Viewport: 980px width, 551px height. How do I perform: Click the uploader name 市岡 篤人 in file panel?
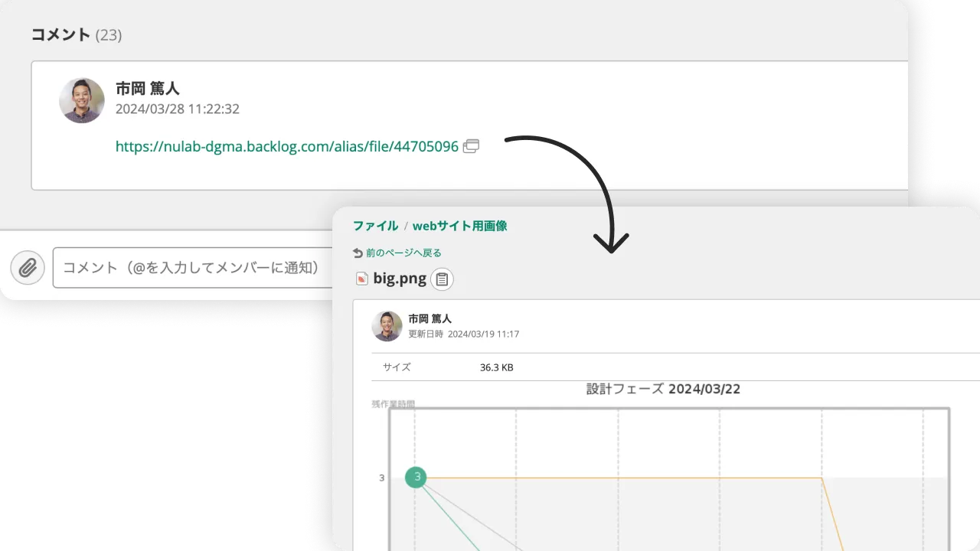(x=430, y=319)
